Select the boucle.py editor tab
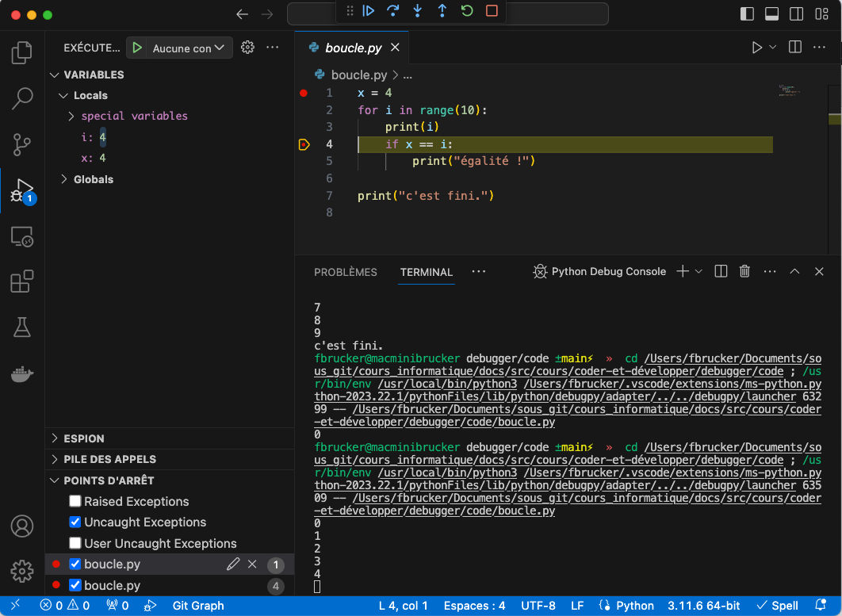Viewport: 842px width, 616px height. click(x=353, y=48)
